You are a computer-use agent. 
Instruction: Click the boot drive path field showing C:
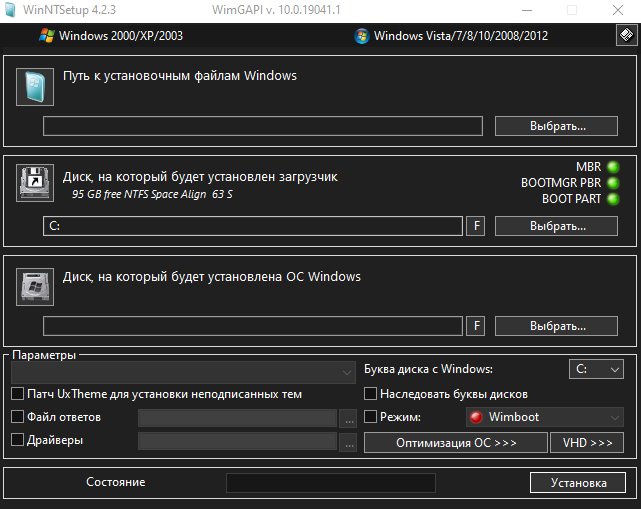[253, 226]
